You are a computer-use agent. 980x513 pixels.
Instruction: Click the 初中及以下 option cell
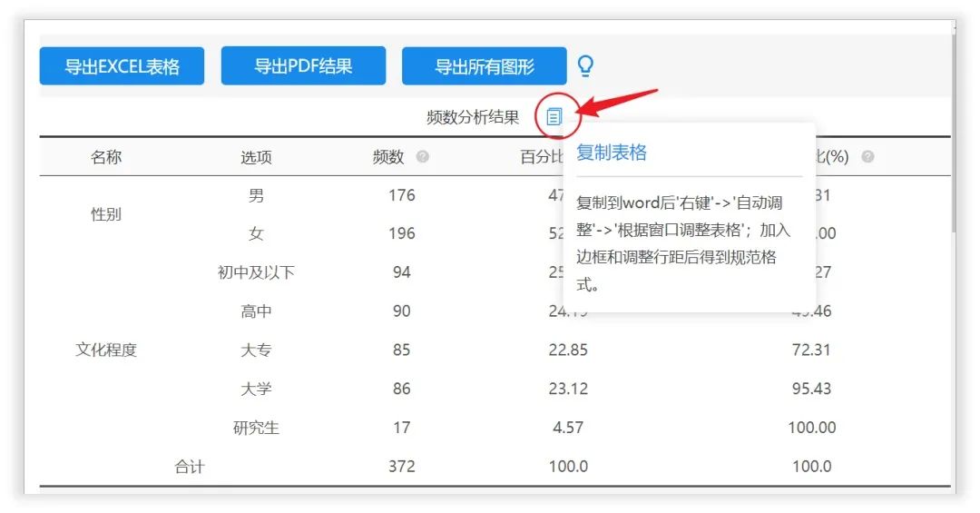[256, 272]
